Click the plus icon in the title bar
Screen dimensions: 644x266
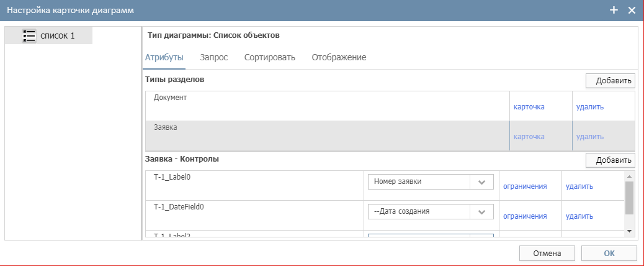614,10
